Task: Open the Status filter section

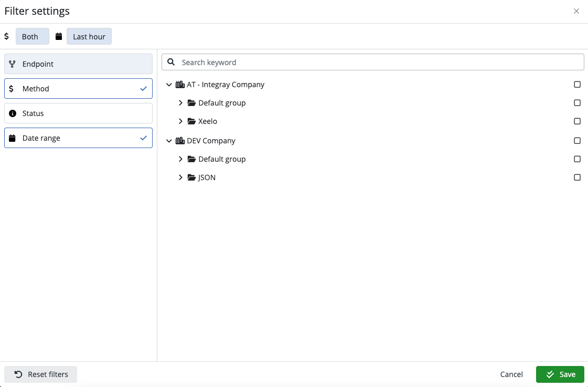Action: pos(78,113)
